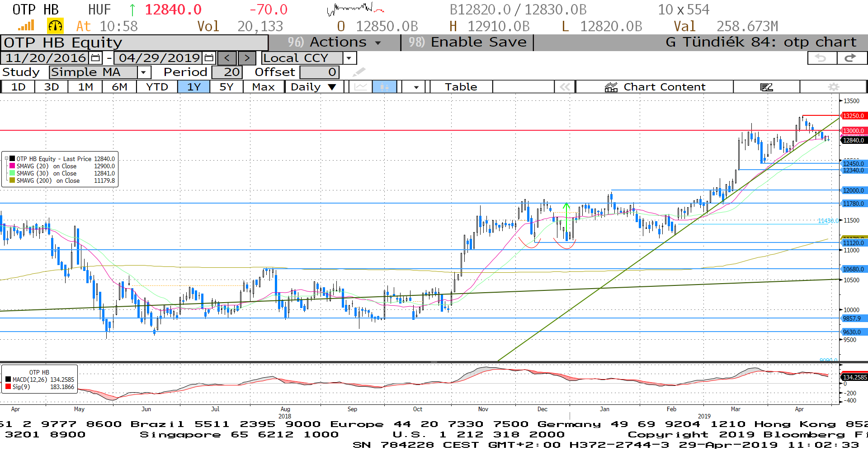Click the end date field 04/29/2019
The height and width of the screenshot is (470, 868).
coord(159,58)
